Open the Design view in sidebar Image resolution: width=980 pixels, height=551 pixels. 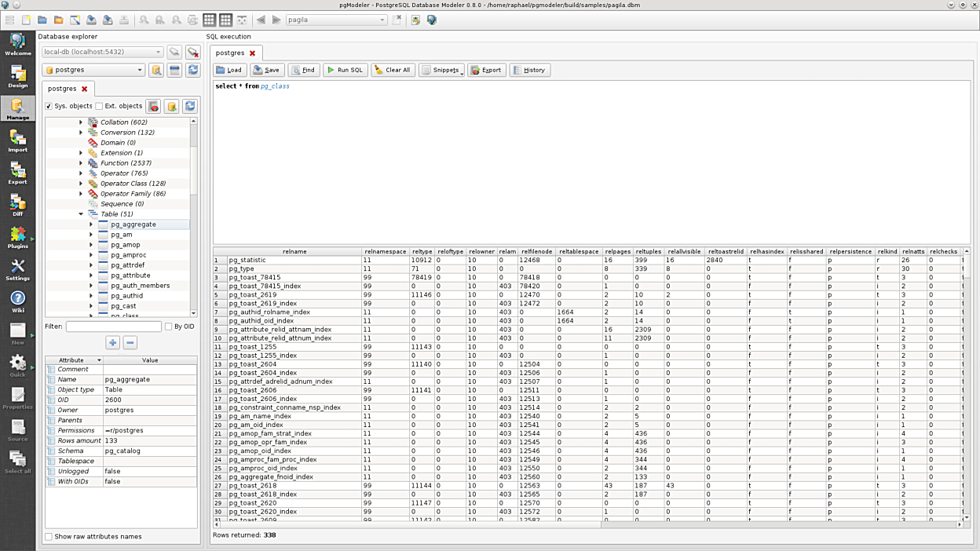click(x=17, y=75)
